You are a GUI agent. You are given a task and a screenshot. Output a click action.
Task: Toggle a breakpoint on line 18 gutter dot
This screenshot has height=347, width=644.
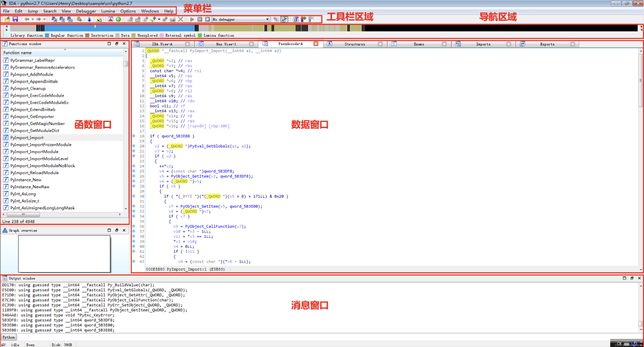click(x=134, y=136)
